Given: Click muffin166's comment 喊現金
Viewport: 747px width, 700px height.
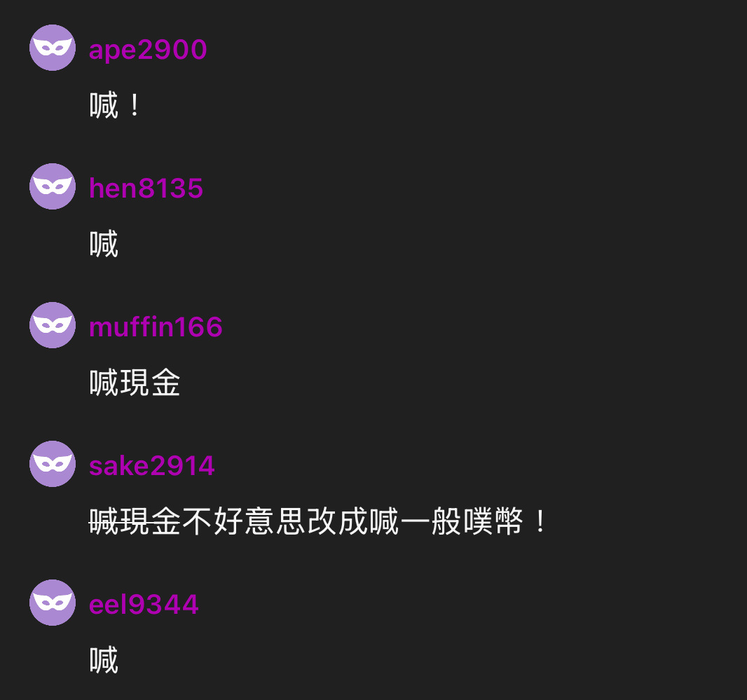Looking at the screenshot, I should 135,383.
